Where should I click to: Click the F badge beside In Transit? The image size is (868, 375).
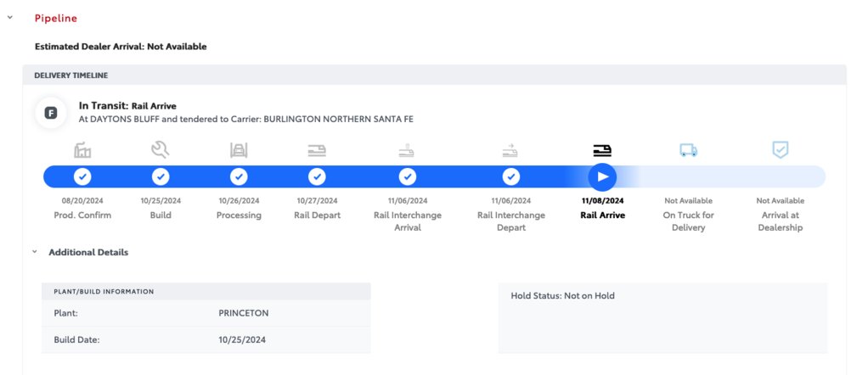pyautogui.click(x=51, y=114)
